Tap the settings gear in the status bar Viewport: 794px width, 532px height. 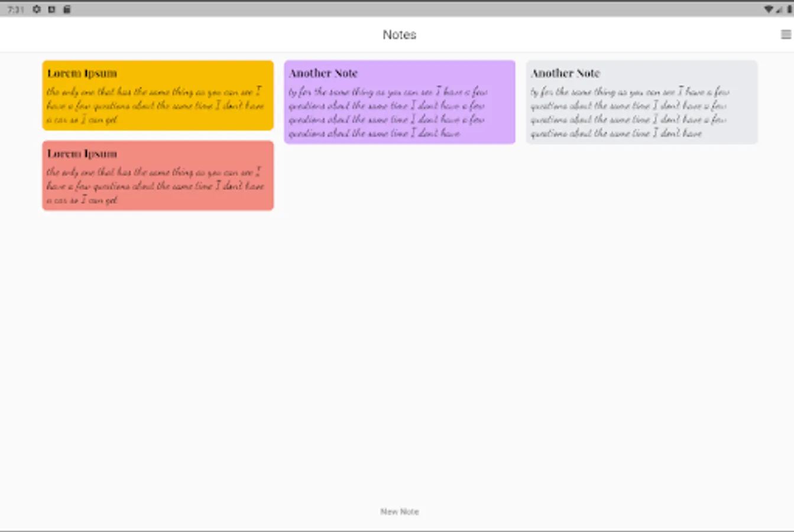click(37, 9)
